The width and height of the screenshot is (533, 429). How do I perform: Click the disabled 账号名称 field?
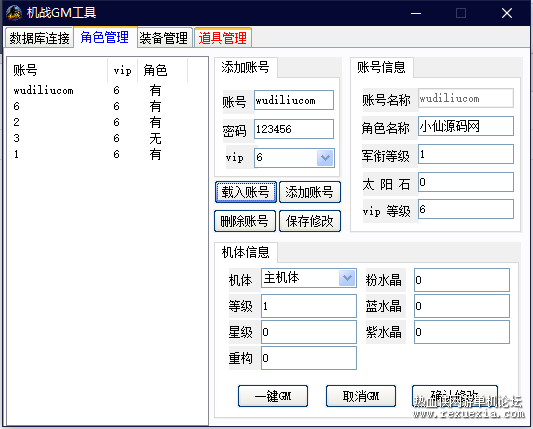point(466,98)
